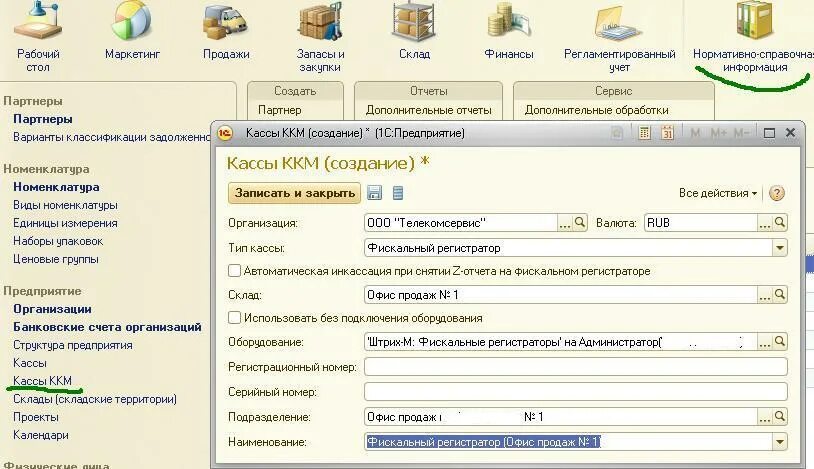Open Подразделение record via magnifier icon

point(780,417)
